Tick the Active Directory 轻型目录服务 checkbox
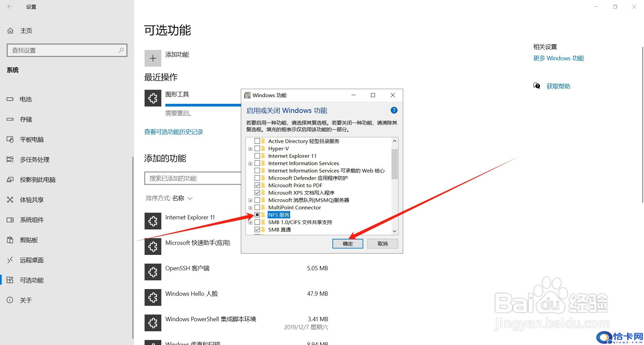The image size is (644, 345). pos(257,141)
